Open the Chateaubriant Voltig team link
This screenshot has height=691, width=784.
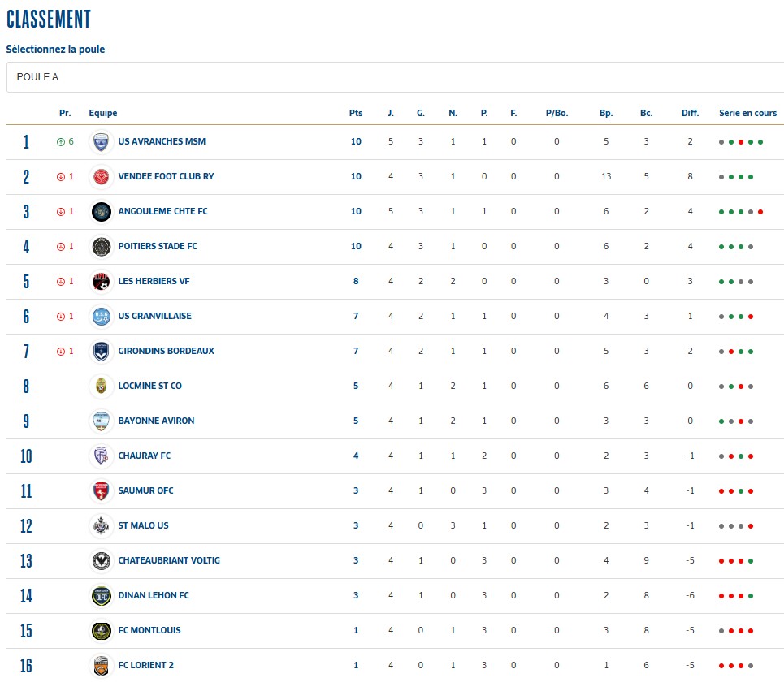pyautogui.click(x=169, y=560)
